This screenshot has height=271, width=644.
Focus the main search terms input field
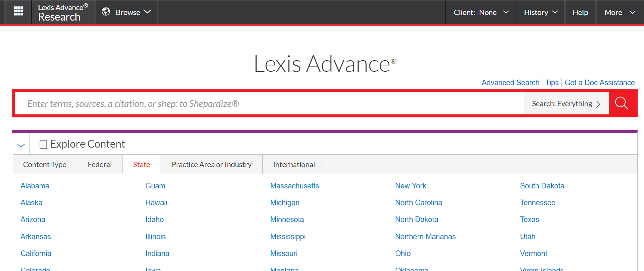coord(269,104)
